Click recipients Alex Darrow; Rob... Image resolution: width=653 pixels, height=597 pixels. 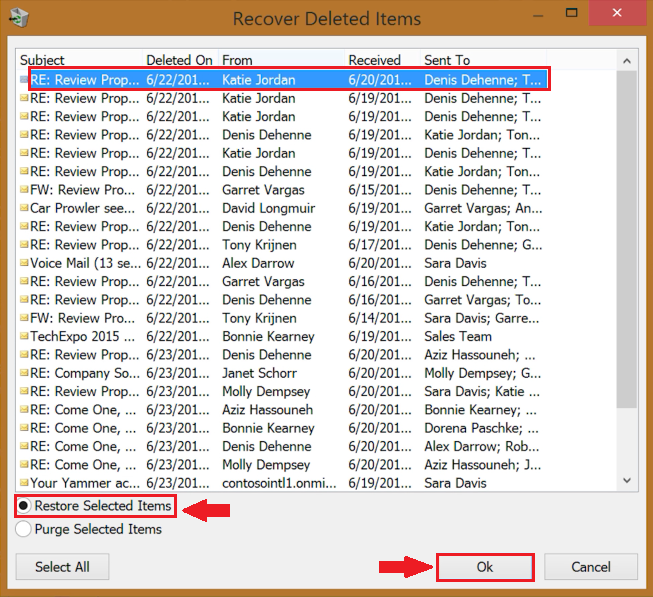coord(482,446)
